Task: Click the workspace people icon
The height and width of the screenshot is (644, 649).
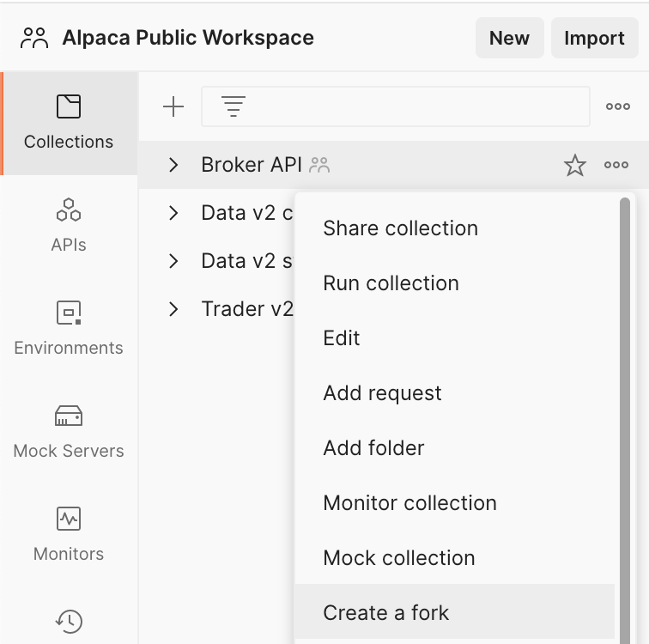Action: click(x=34, y=38)
